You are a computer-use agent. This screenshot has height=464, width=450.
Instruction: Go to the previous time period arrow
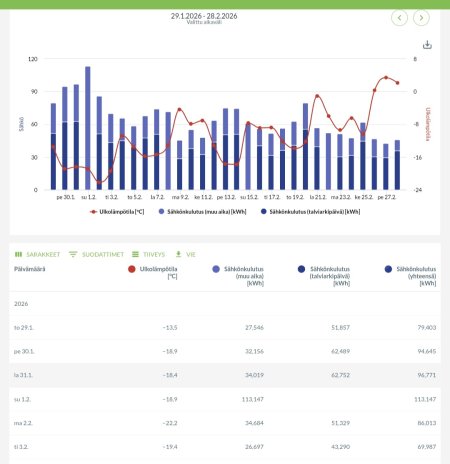399,18
